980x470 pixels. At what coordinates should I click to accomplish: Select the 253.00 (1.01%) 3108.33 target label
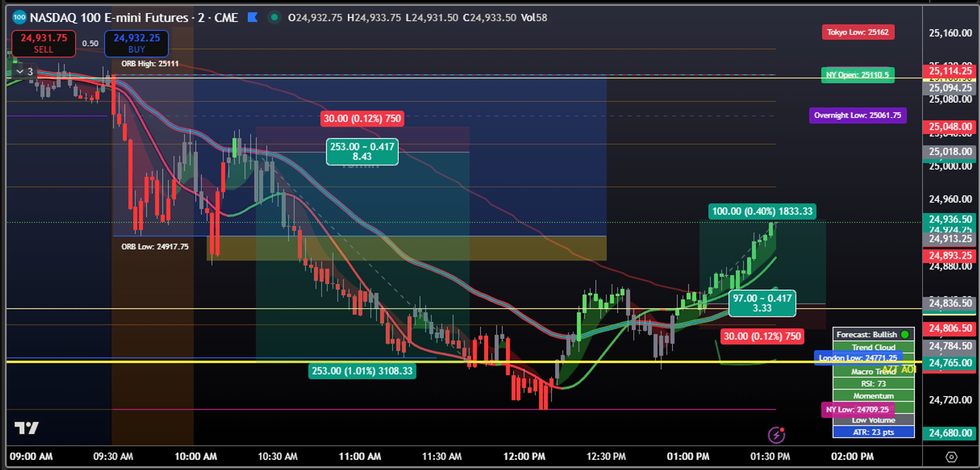coord(362,371)
